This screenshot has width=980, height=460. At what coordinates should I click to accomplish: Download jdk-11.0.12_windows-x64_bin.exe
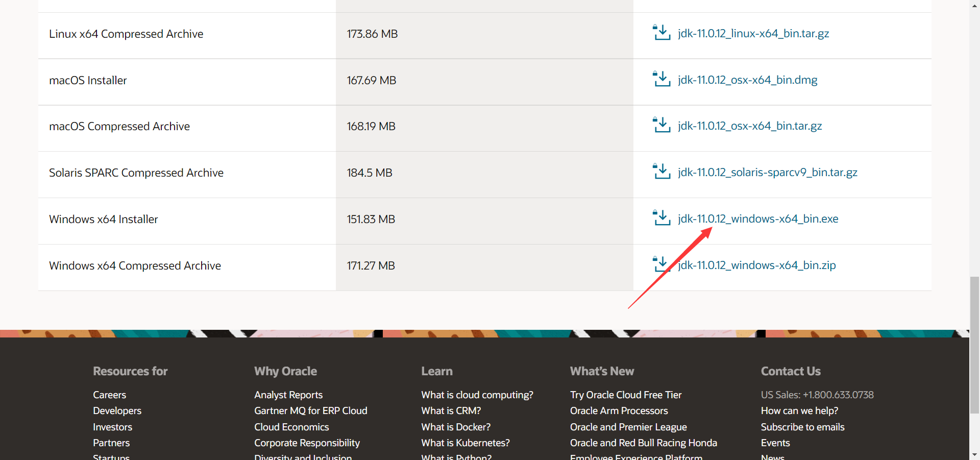click(x=758, y=219)
